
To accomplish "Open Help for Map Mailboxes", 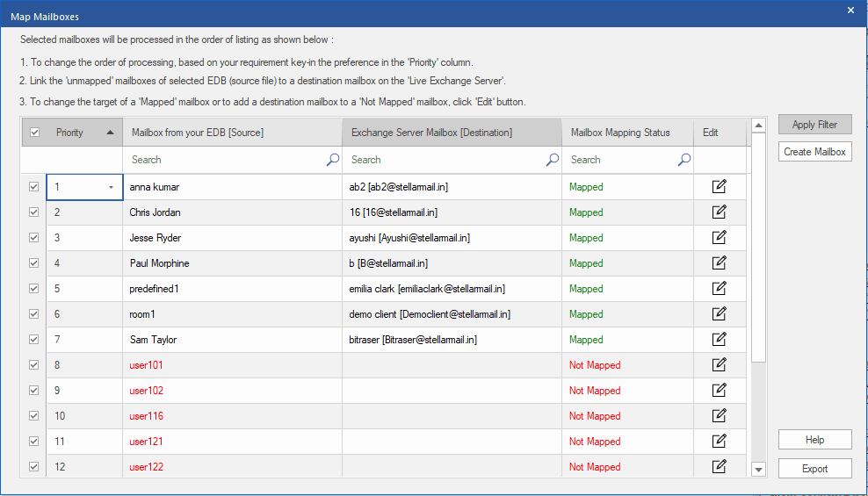I will (815, 440).
